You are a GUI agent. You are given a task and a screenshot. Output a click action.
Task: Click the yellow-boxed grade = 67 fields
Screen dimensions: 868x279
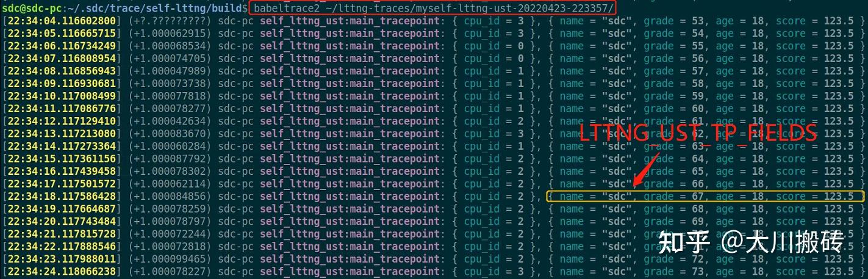click(706, 196)
